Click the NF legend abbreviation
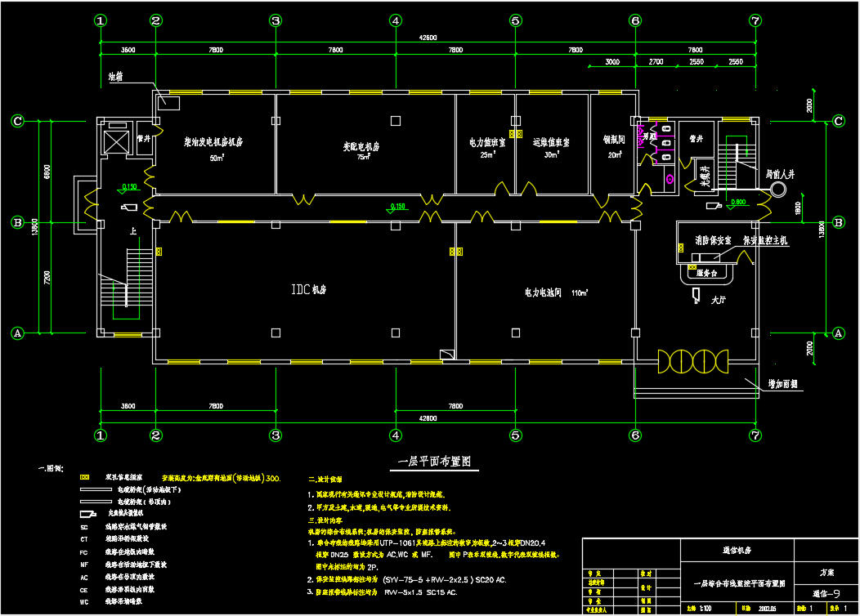Viewport: 860px width, 616px height. pyautogui.click(x=84, y=565)
